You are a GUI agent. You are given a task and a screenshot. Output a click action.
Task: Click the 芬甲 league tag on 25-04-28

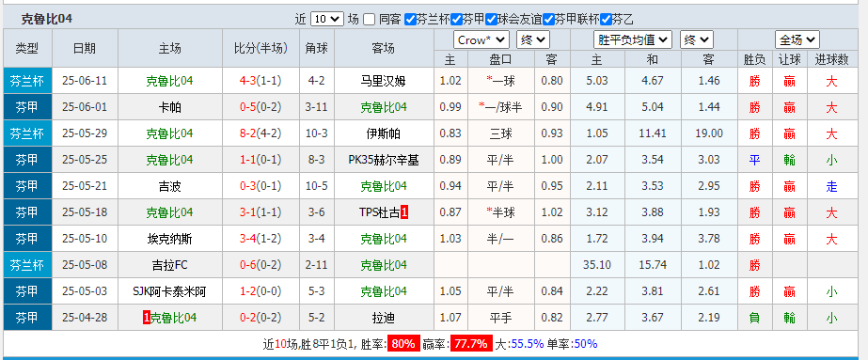pos(27,318)
